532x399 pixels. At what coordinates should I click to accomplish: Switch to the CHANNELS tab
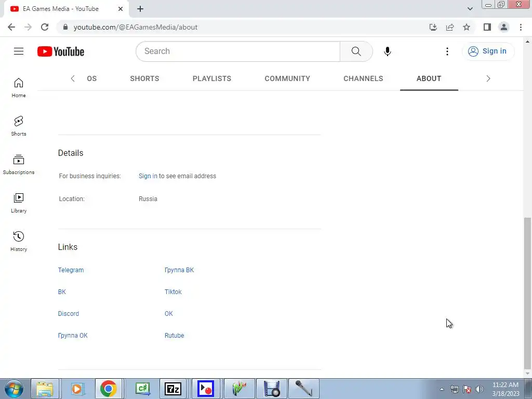click(363, 78)
